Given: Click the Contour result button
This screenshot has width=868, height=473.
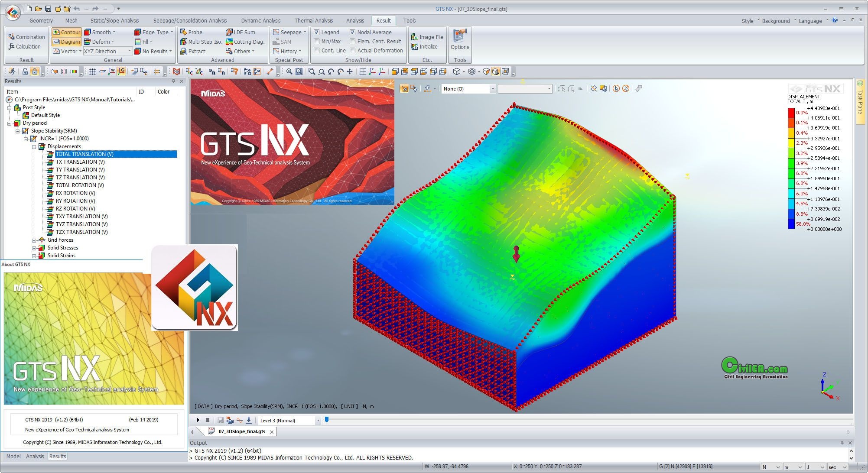Looking at the screenshot, I should [66, 32].
